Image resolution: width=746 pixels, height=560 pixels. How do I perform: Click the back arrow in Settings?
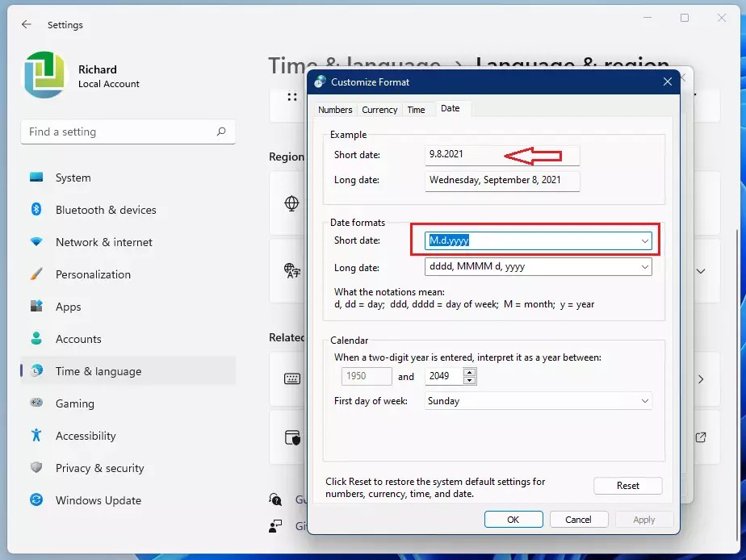(x=26, y=24)
